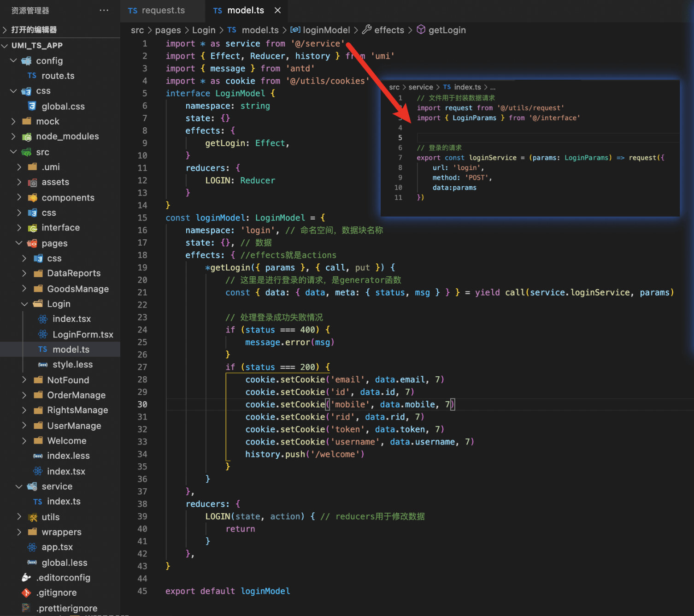The width and height of the screenshot is (694, 616).
Task: Click the git icon beside .gitignore
Action: [x=26, y=593]
